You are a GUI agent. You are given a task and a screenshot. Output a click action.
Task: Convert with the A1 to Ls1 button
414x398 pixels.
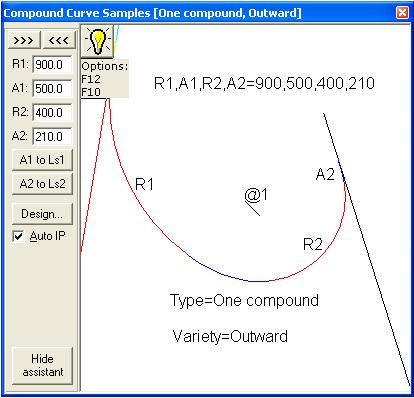[42, 160]
